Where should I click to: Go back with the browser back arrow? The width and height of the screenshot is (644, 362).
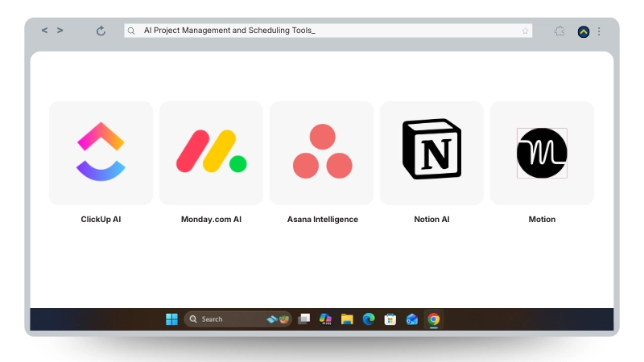point(44,31)
